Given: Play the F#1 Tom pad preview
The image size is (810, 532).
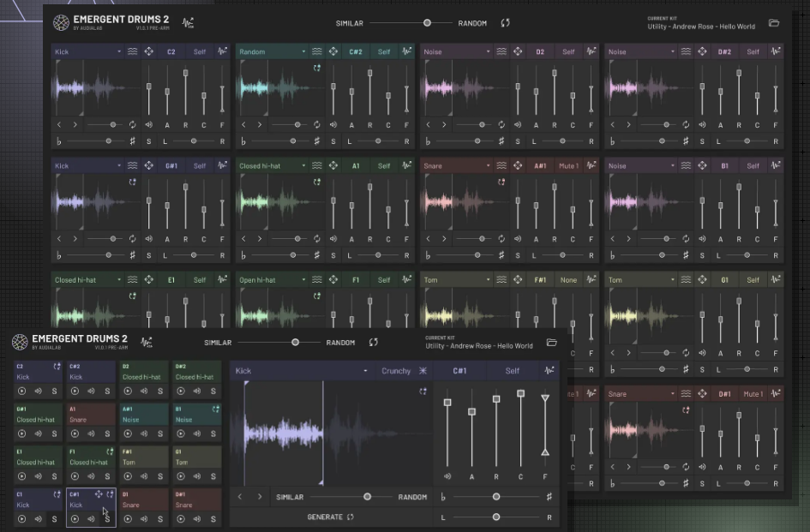Looking at the screenshot, I should tap(128, 476).
